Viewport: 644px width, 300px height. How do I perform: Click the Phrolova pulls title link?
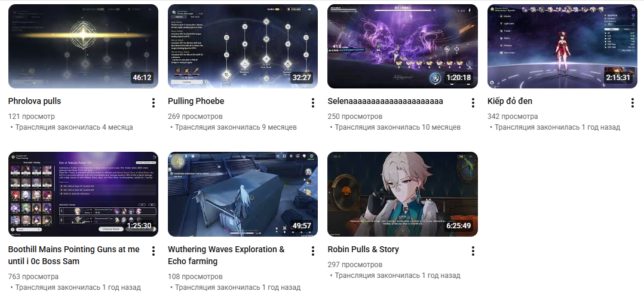[35, 101]
